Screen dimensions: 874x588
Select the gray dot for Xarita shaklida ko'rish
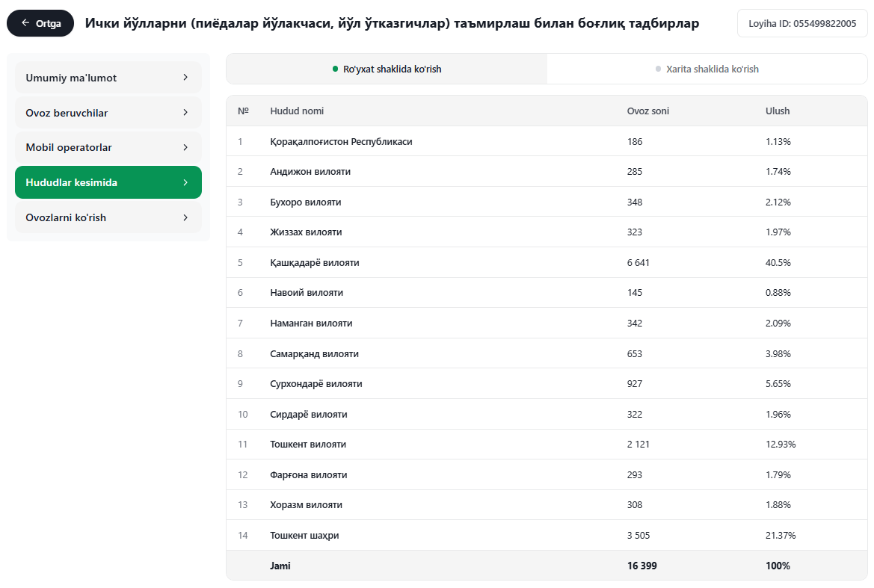[x=658, y=69]
